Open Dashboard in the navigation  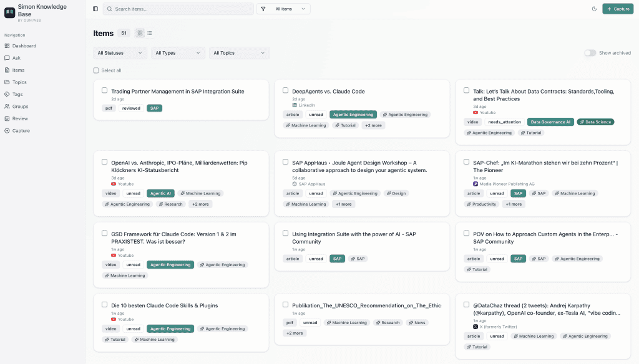pos(24,46)
